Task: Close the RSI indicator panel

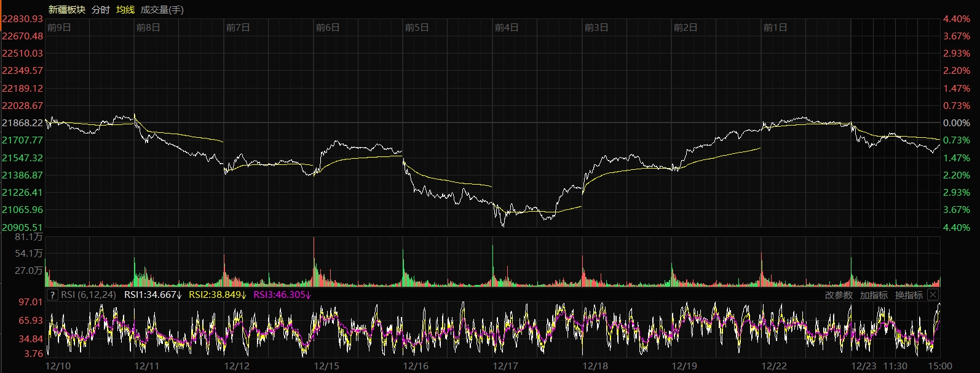Action: click(933, 295)
